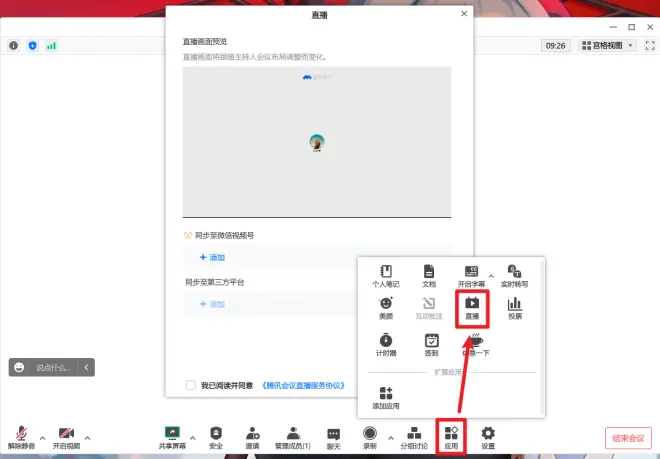
Task: Open the 安全 security menu
Action: point(216,438)
